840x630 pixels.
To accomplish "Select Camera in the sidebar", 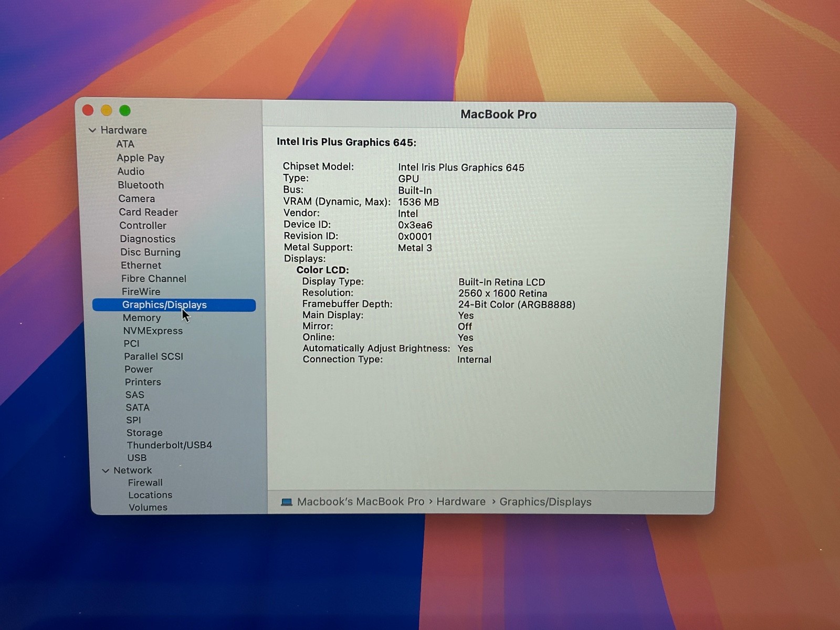I will tap(136, 198).
